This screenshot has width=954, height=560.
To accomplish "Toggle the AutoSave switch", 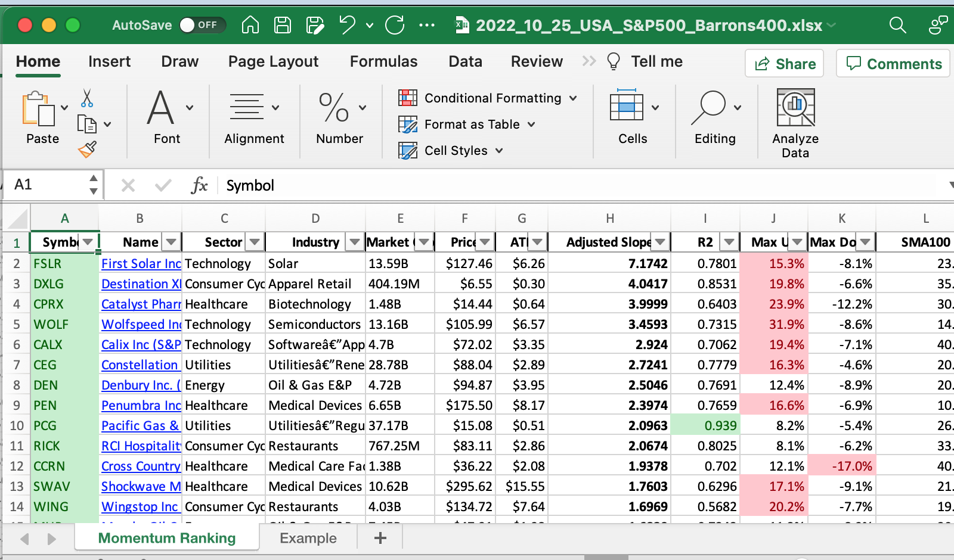I will pos(202,25).
